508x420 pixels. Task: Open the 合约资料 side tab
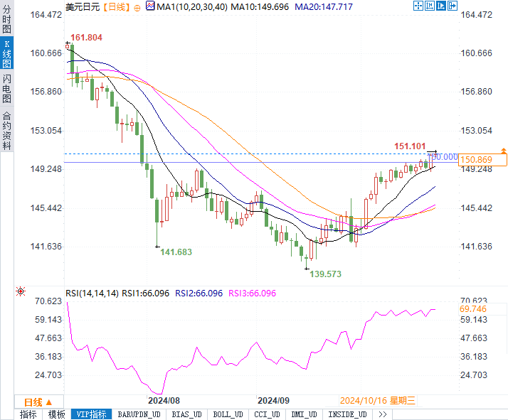point(6,130)
